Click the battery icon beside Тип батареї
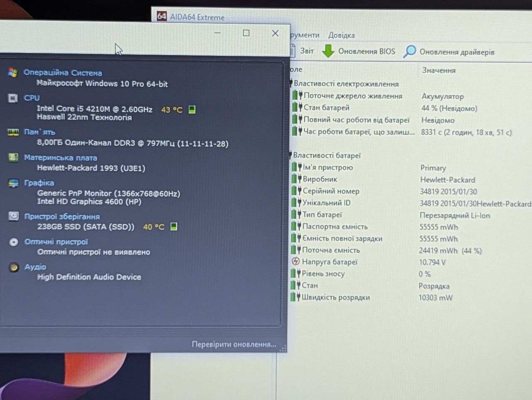 pyautogui.click(x=296, y=215)
